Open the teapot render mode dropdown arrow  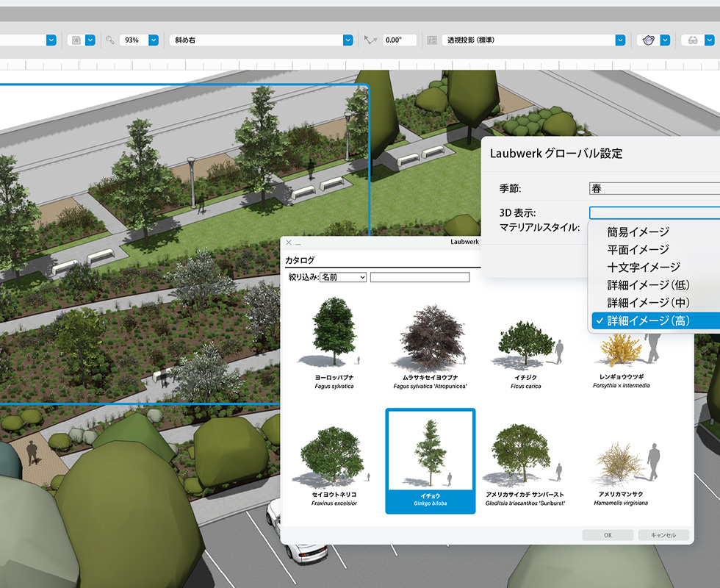click(x=665, y=40)
